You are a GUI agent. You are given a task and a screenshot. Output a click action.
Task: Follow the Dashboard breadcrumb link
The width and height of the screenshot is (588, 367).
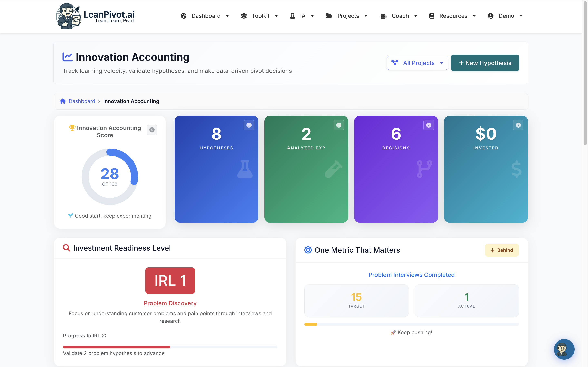tap(81, 101)
